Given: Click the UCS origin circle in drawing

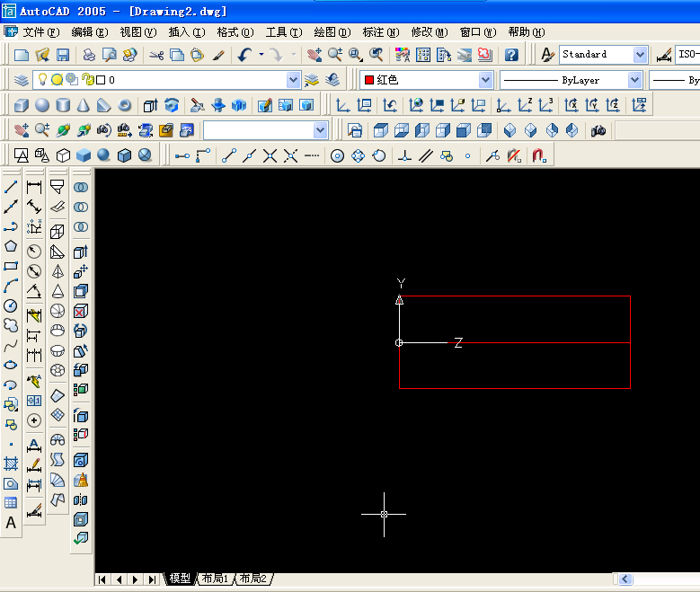Looking at the screenshot, I should click(399, 342).
